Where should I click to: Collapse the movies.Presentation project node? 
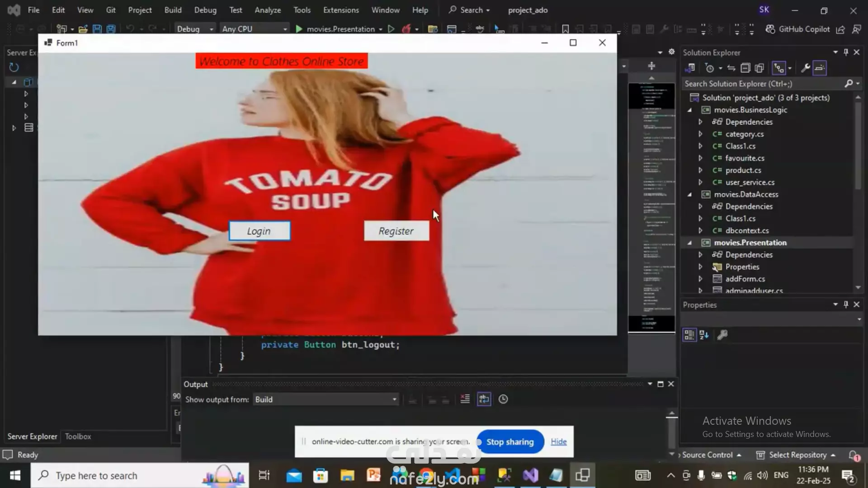(690, 243)
